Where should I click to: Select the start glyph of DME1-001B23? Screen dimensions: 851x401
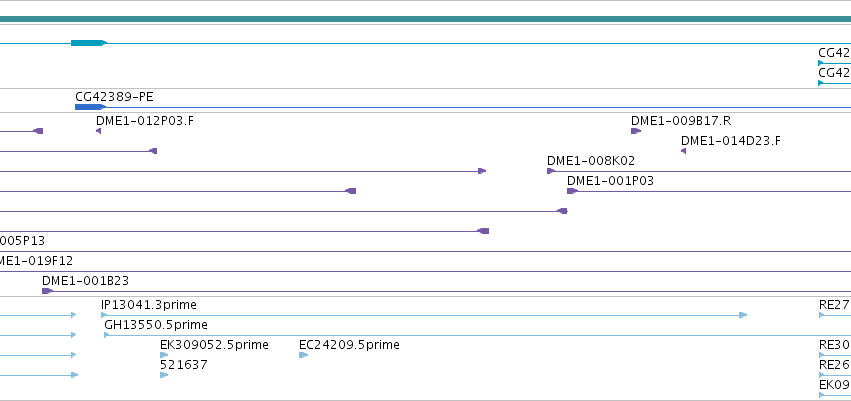(47, 291)
